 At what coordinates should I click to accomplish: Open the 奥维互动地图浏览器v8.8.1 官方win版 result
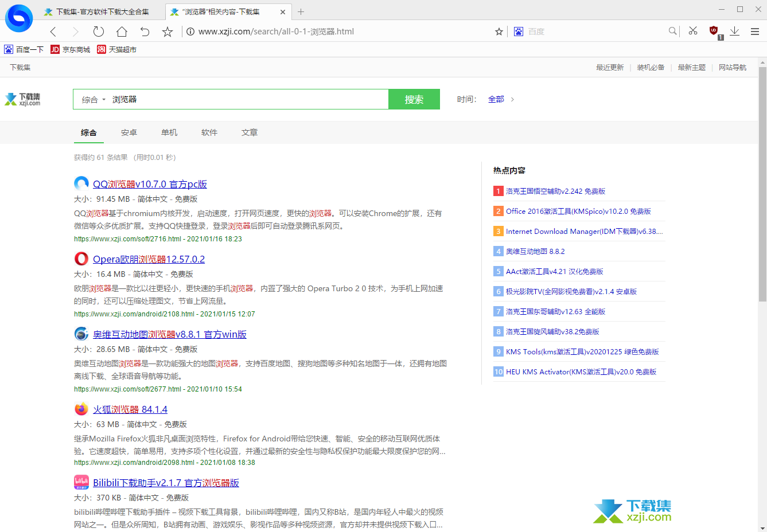tap(170, 334)
